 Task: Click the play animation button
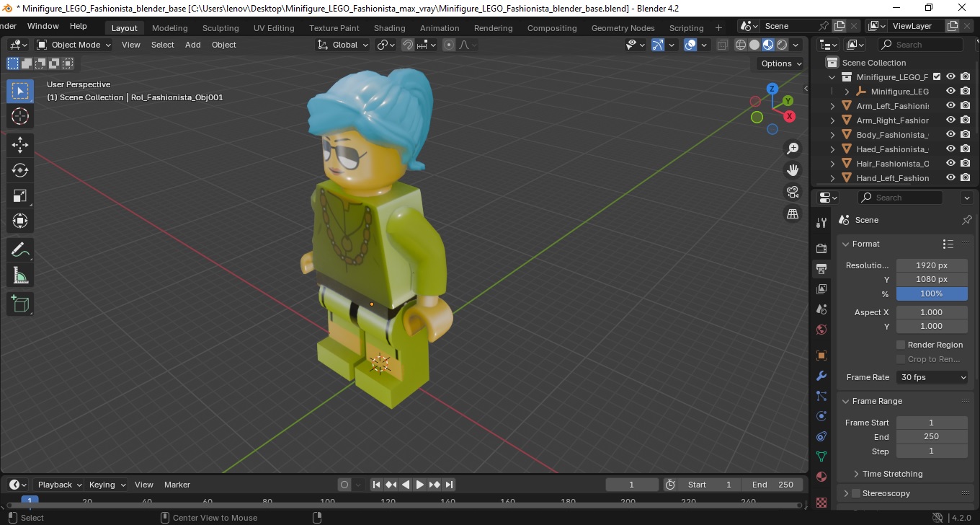click(x=420, y=485)
